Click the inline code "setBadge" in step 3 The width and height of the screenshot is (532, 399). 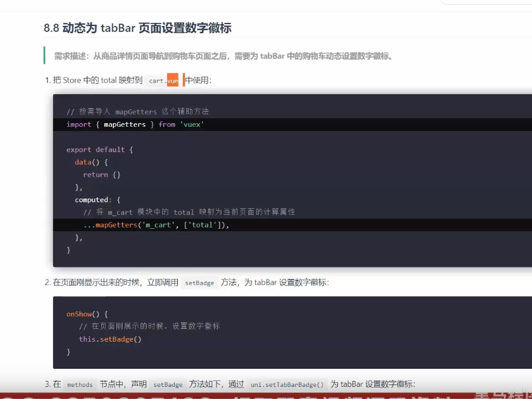pyautogui.click(x=168, y=385)
